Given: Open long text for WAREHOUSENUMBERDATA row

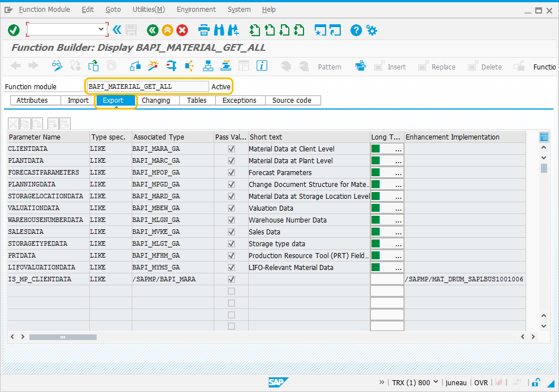Looking at the screenshot, I should [387, 220].
